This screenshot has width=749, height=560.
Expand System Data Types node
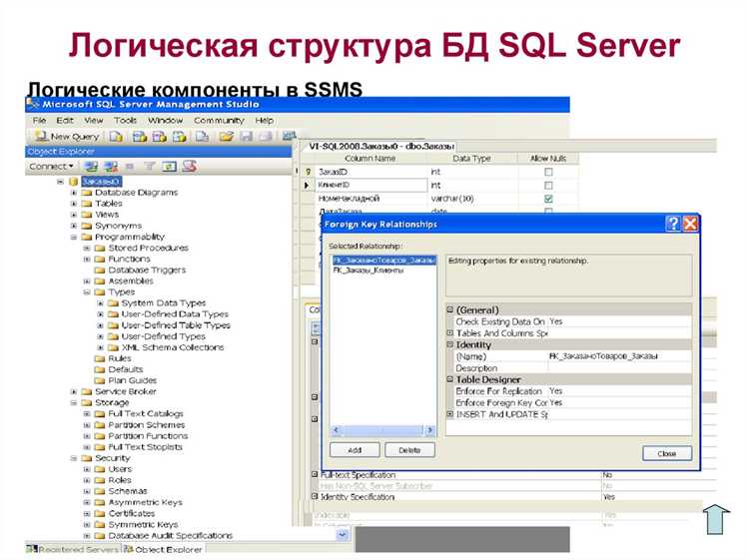[100, 303]
